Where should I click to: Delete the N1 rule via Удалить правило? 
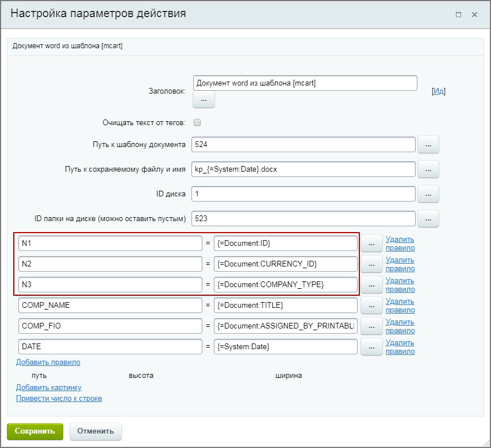(x=400, y=244)
